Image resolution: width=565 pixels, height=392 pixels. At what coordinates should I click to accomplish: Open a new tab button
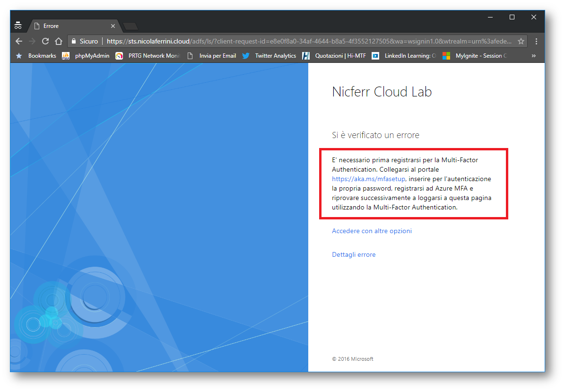click(130, 26)
